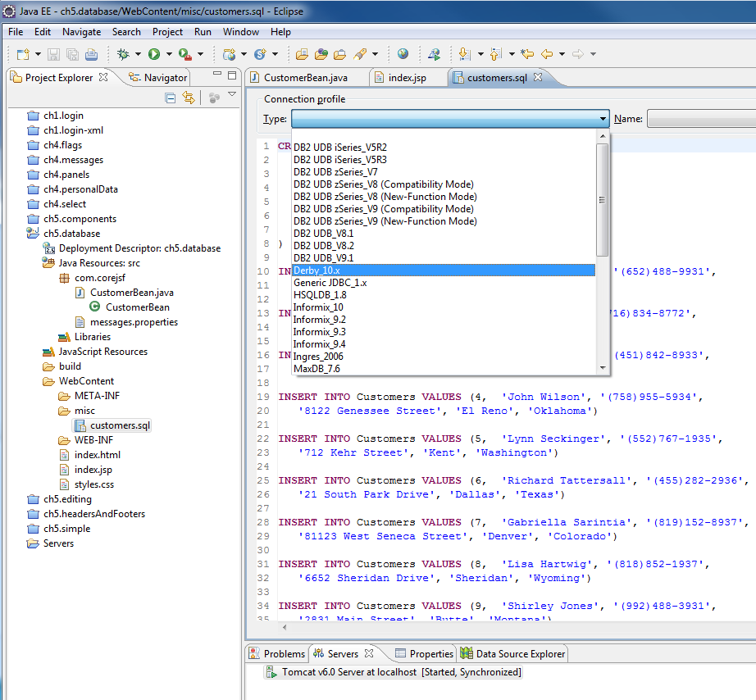Close the customers.sql editor tab
Viewport: 756px width, 700px height.
click(538, 77)
